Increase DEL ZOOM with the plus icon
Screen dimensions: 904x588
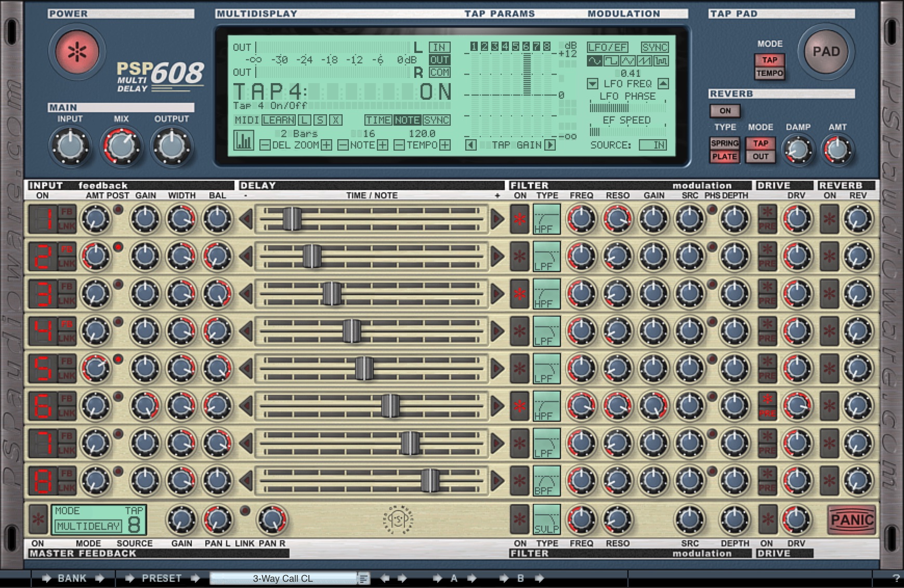[x=326, y=145]
